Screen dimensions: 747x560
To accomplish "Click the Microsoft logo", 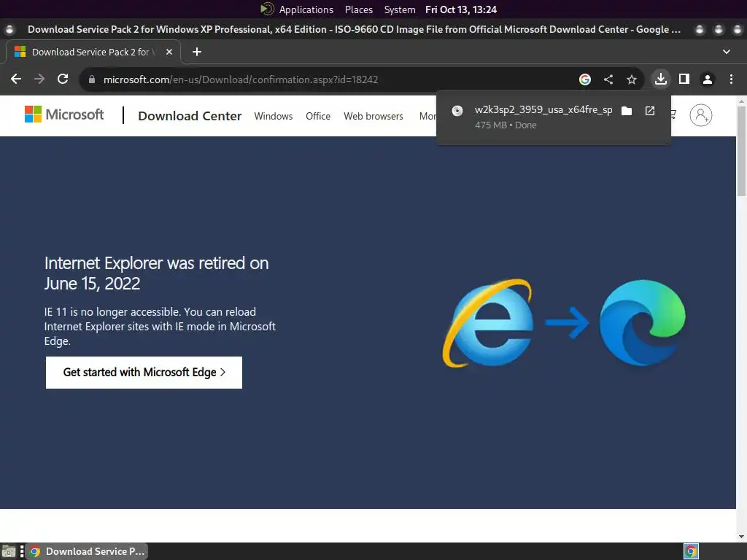I will click(x=64, y=114).
